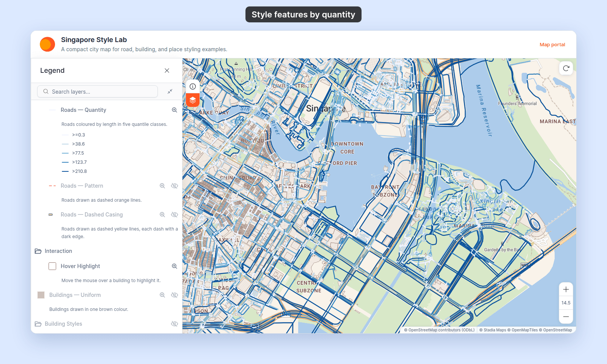The image size is (607, 364).
Task: Zoom out the map with minus button
Action: [x=566, y=317]
